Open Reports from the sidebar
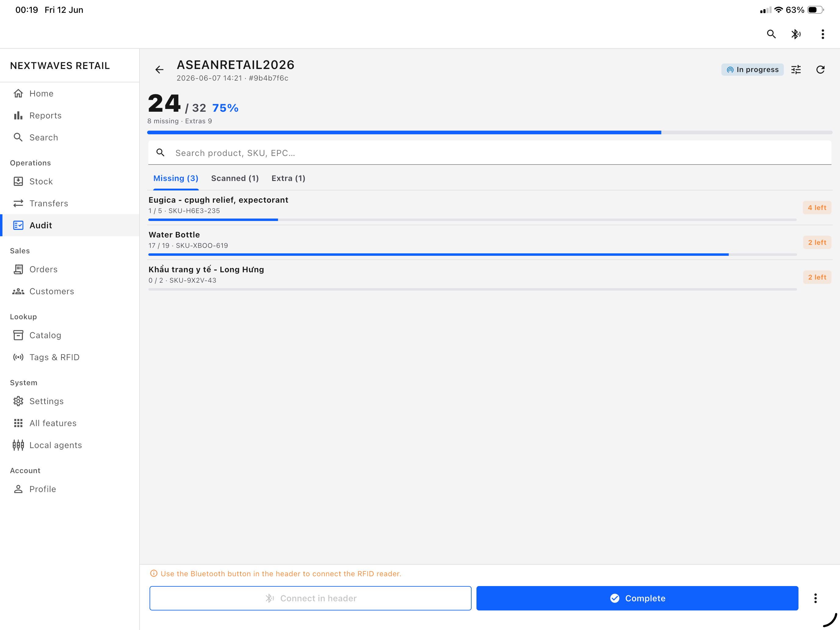 pos(70,115)
